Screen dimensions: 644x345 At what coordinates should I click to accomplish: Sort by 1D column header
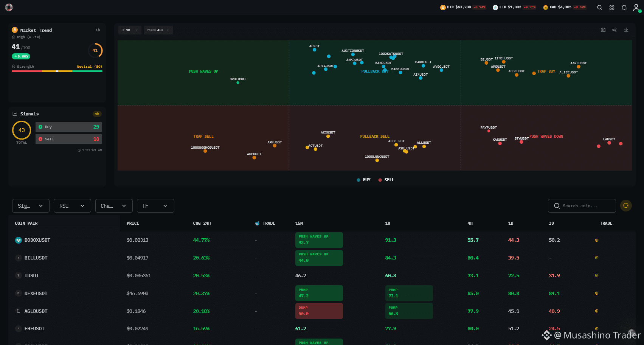[x=511, y=224]
